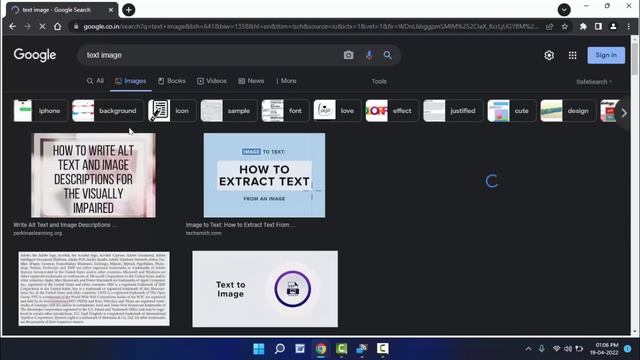640x360 pixels.
Task: Switch to the Books tab
Action: tap(171, 81)
